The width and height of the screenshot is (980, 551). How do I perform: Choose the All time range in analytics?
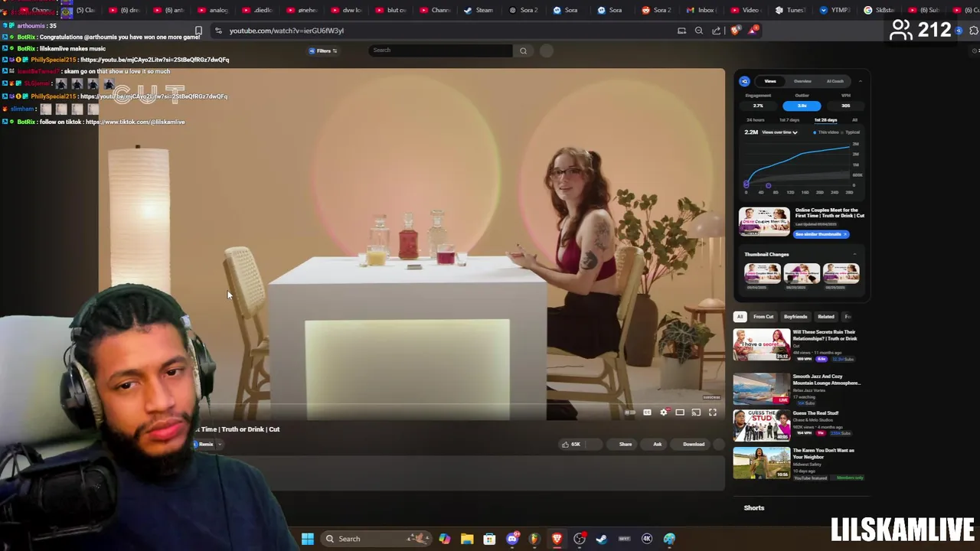coord(854,120)
